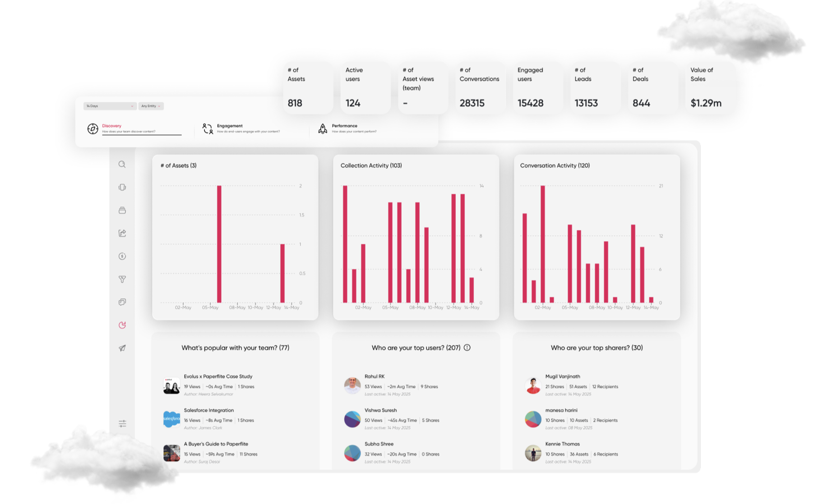Click the info icon beside top users count

[x=467, y=348]
